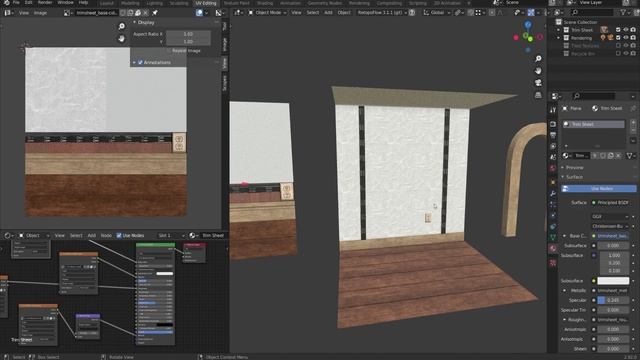Click the pan hand icon in 3D viewport
The image size is (640, 360).
pyautogui.click(x=538, y=71)
